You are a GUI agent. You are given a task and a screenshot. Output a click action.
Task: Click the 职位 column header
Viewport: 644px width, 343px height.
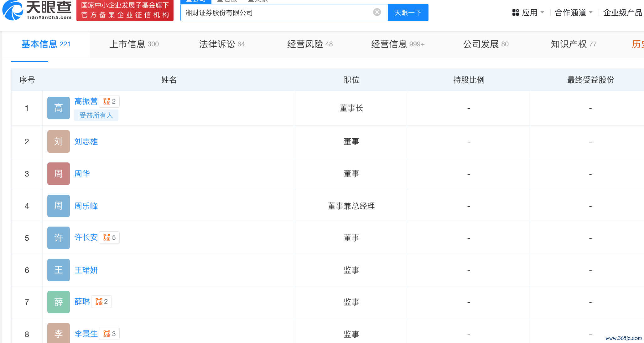[351, 80]
